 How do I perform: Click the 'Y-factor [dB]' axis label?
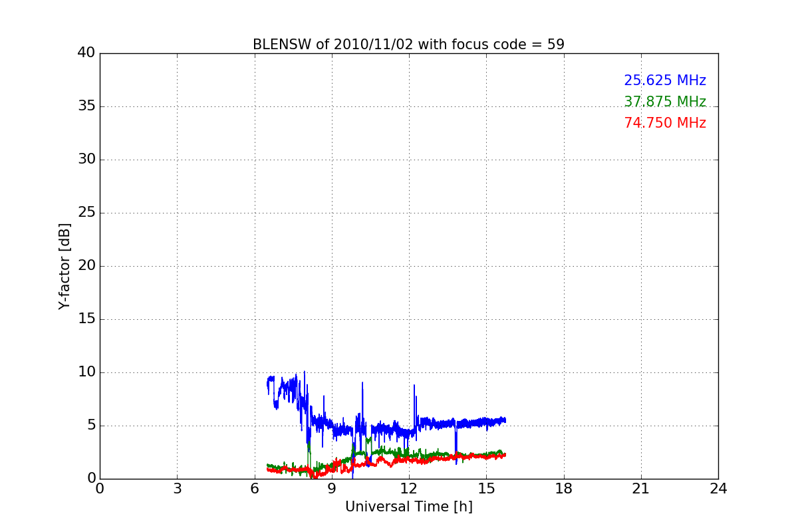click(x=65, y=266)
